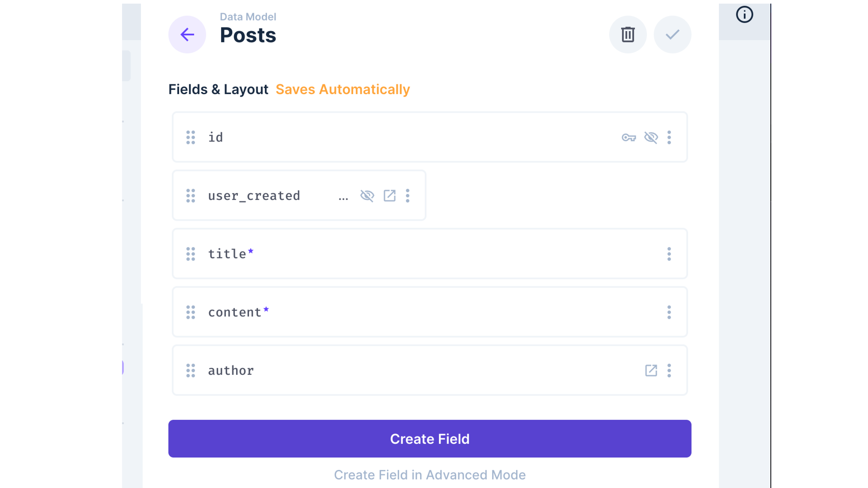Click drag handle of content field

[191, 312]
